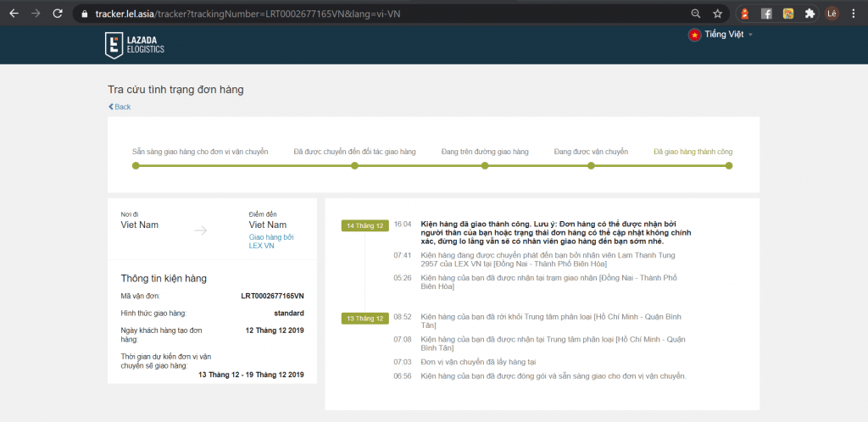Click the '13 Tháng 12' date tag
868x422 pixels.
tap(364, 318)
